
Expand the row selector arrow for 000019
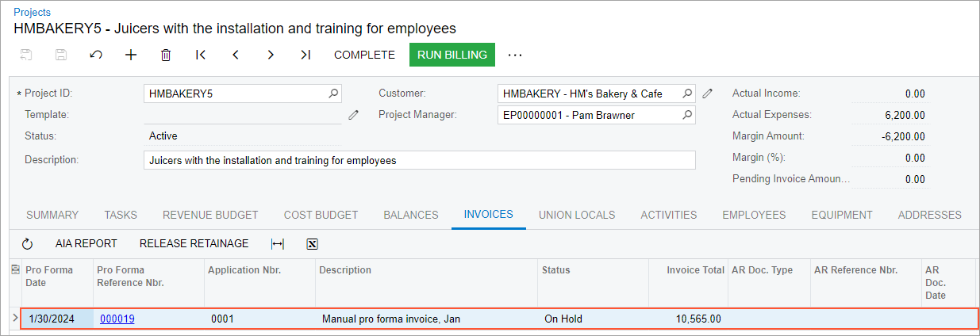pyautogui.click(x=14, y=319)
